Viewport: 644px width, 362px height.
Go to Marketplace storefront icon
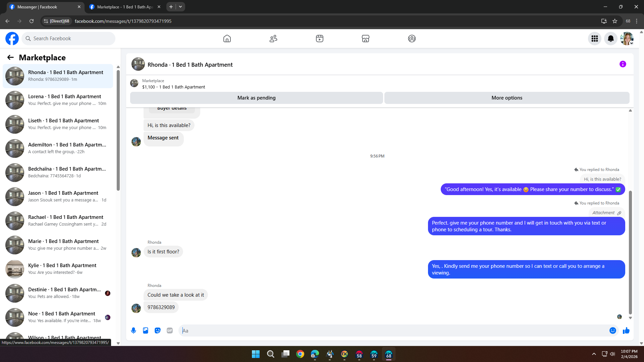click(x=365, y=39)
